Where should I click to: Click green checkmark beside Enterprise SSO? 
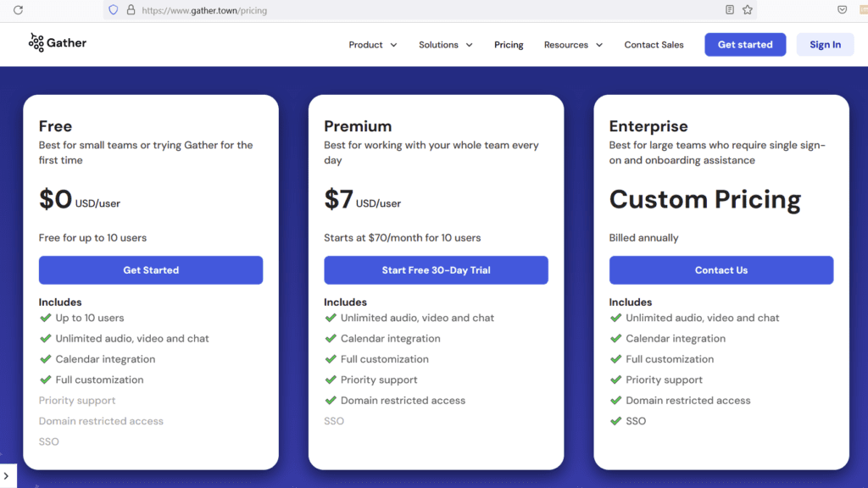[x=616, y=421]
